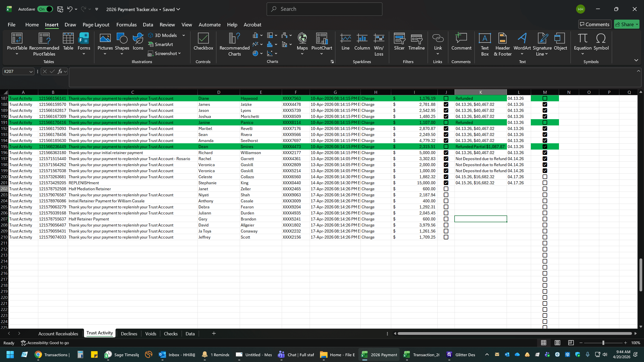Add a new sheet with plus button
The height and width of the screenshot is (362, 644).
tap(214, 333)
